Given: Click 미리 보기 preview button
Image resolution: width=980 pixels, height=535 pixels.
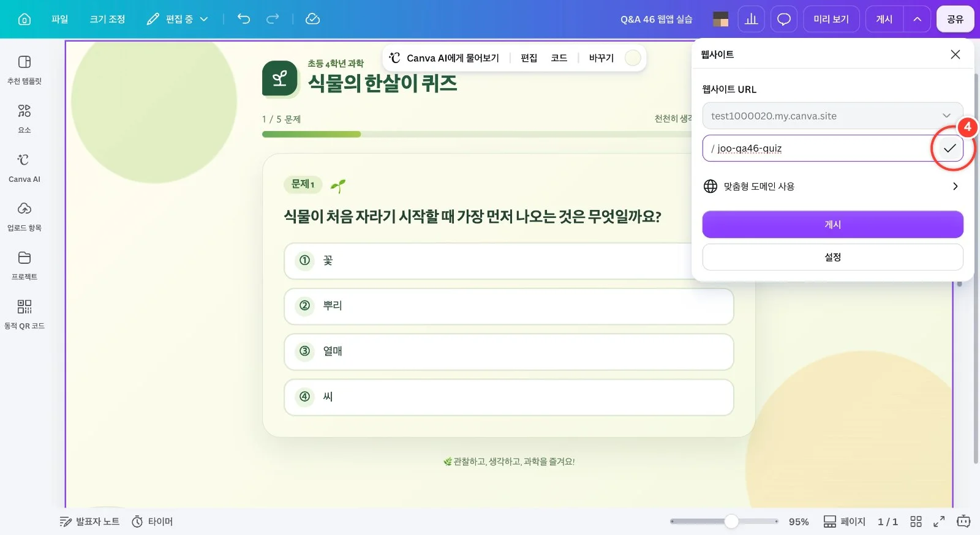Looking at the screenshot, I should (831, 19).
